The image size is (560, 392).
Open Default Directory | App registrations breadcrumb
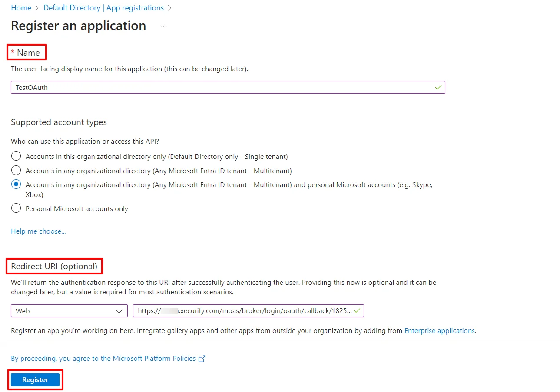click(x=103, y=7)
